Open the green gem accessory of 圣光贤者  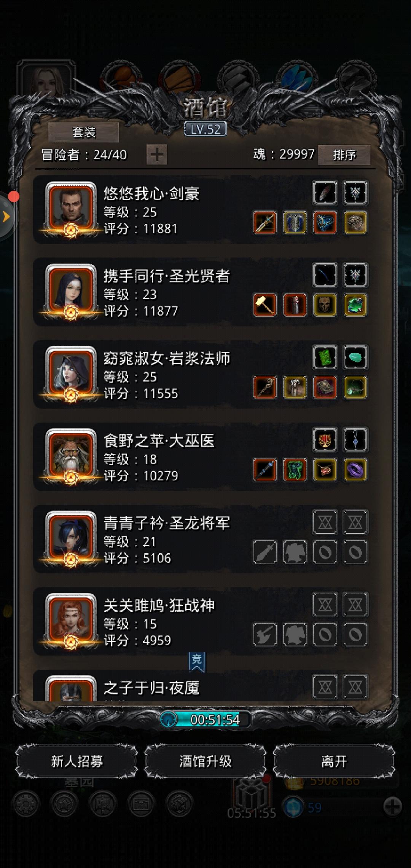[x=355, y=305]
